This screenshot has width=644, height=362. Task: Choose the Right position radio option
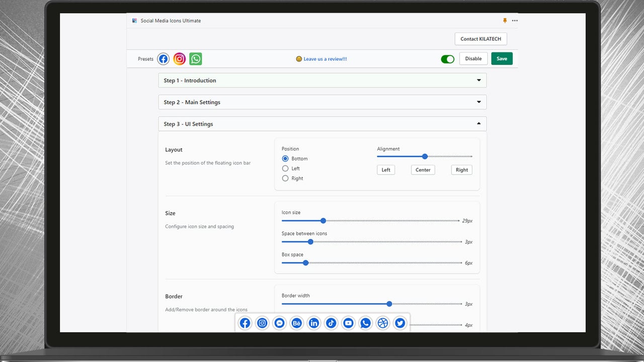285,178
